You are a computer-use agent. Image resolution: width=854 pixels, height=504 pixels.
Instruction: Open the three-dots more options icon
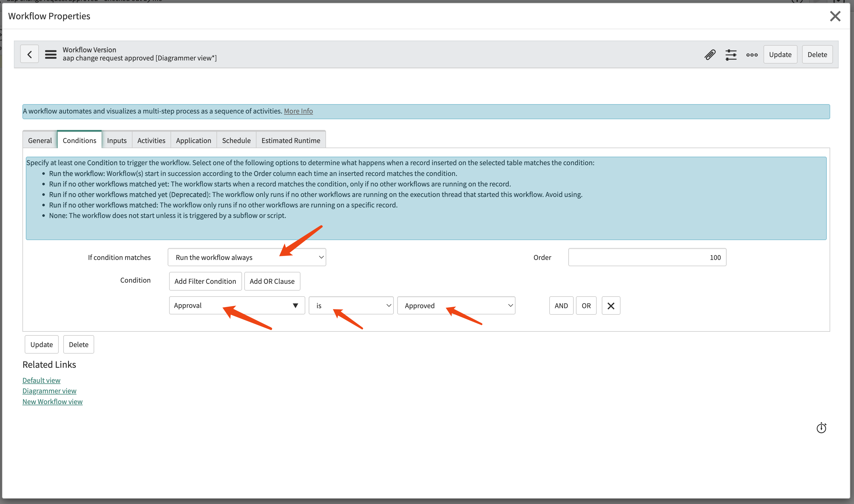752,55
